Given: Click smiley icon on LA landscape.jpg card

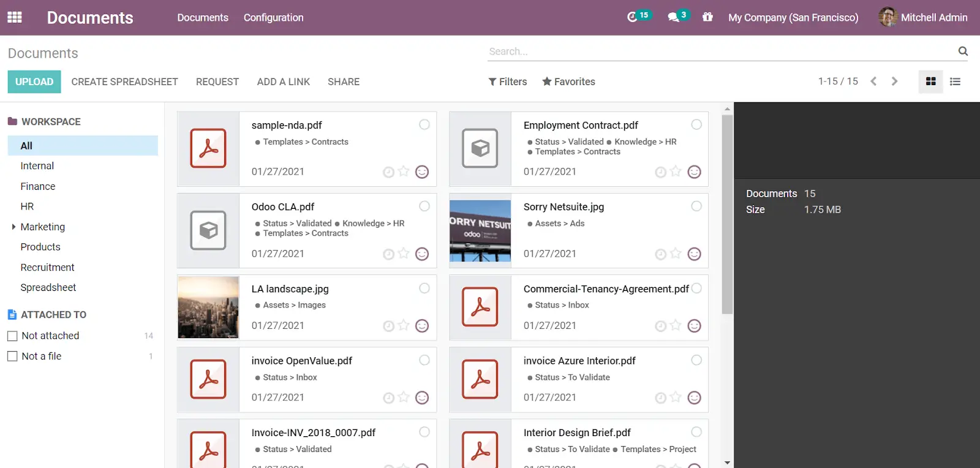Looking at the screenshot, I should coord(422,326).
